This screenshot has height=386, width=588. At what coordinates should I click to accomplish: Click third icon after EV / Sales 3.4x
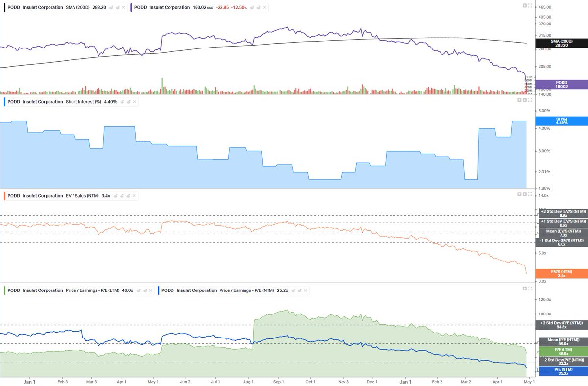128,196
